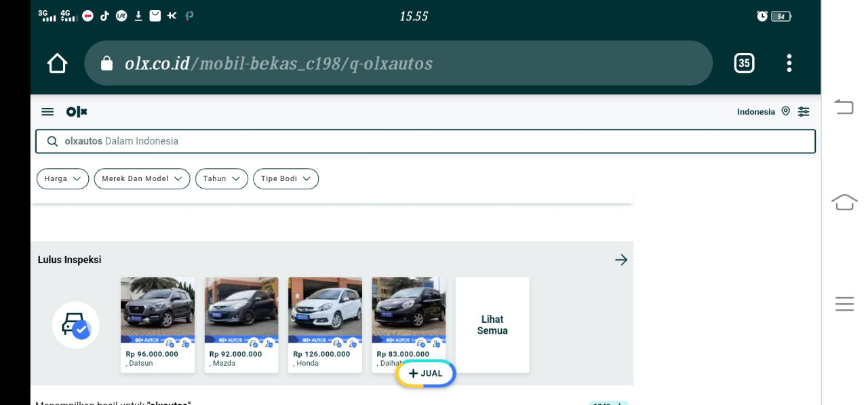This screenshot has width=868, height=405.
Task: Tap the search magnifier icon
Action: [52, 141]
